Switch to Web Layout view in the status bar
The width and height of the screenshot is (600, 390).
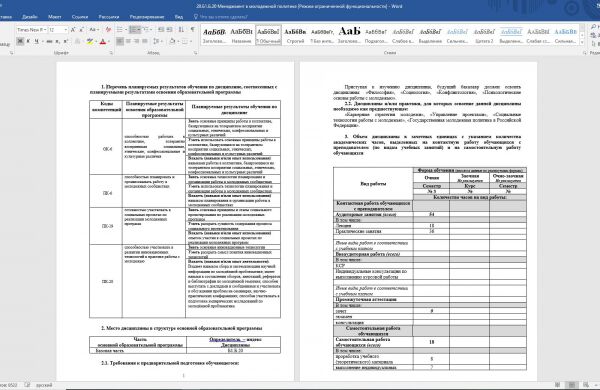[586, 385]
